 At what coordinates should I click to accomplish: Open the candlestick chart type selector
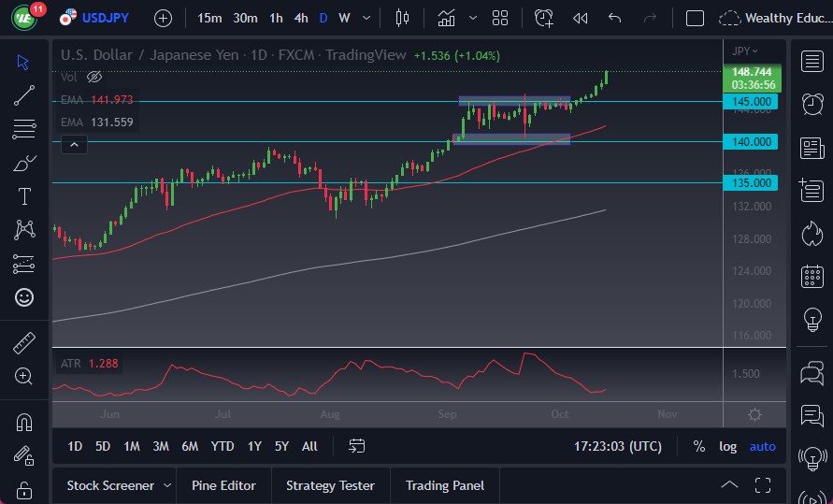[402, 18]
